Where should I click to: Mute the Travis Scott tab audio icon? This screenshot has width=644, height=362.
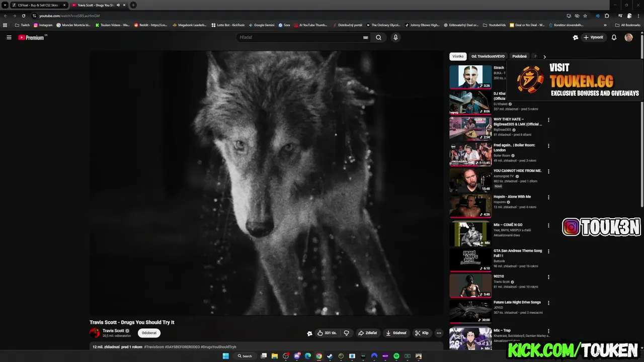coord(118,5)
